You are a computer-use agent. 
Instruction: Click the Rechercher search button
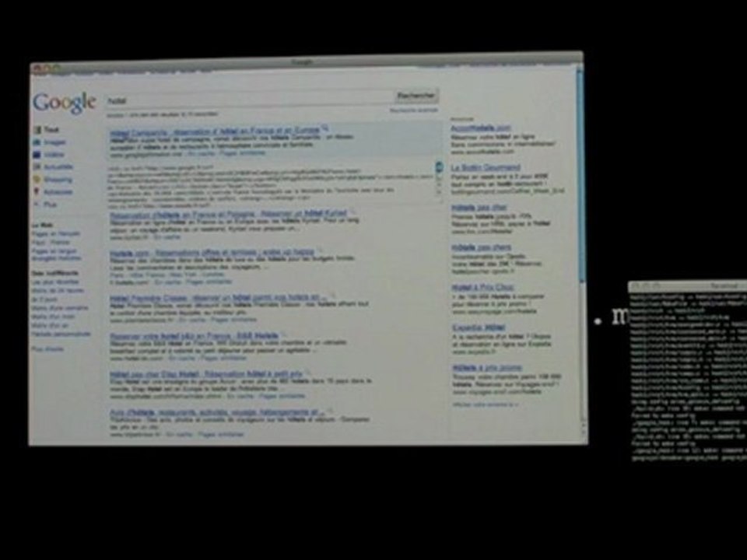click(x=416, y=96)
